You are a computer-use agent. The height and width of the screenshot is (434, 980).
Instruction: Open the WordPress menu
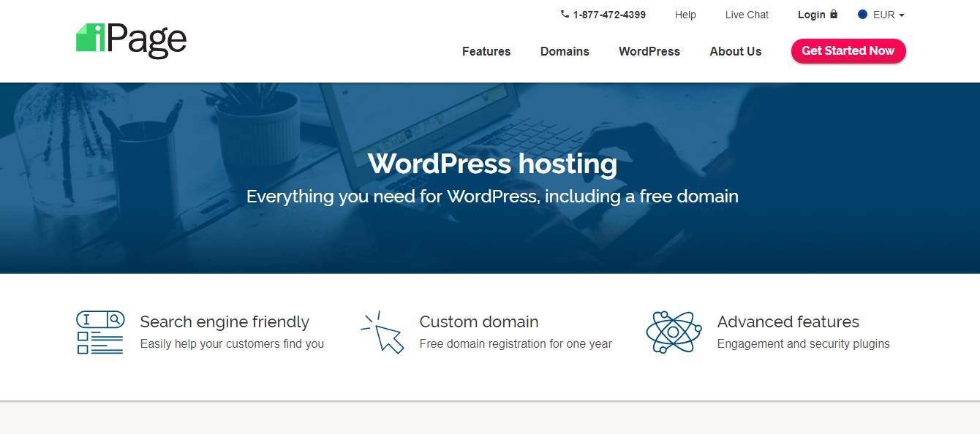(x=649, y=51)
